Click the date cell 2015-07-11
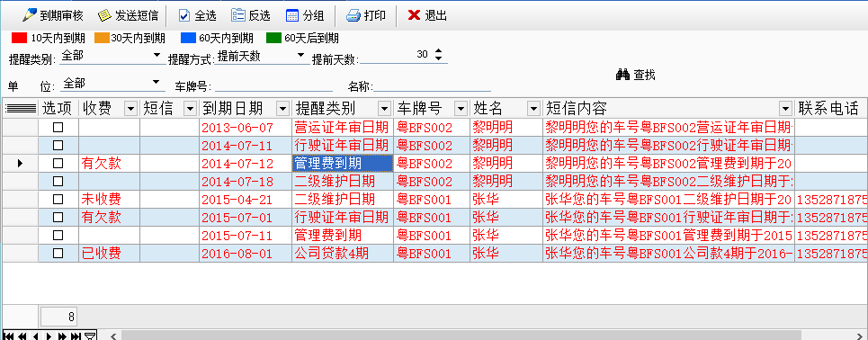The image size is (868, 340). tap(246, 236)
